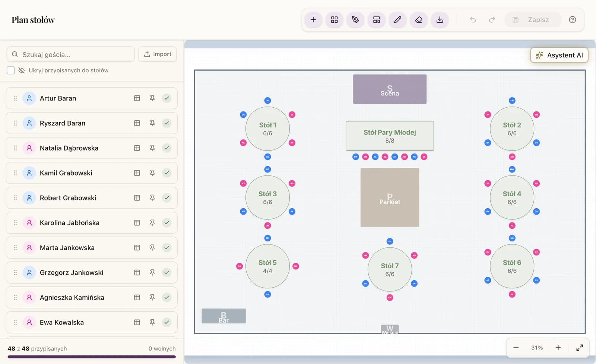
Task: Click pin icon in Ryszard Baran row
Action: [x=152, y=123]
